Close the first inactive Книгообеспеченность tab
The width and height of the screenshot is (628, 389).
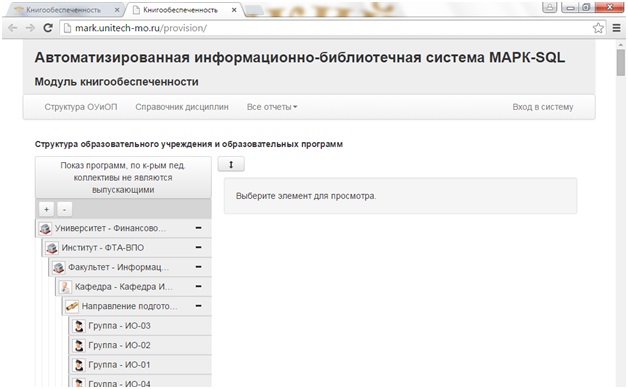click(x=117, y=10)
